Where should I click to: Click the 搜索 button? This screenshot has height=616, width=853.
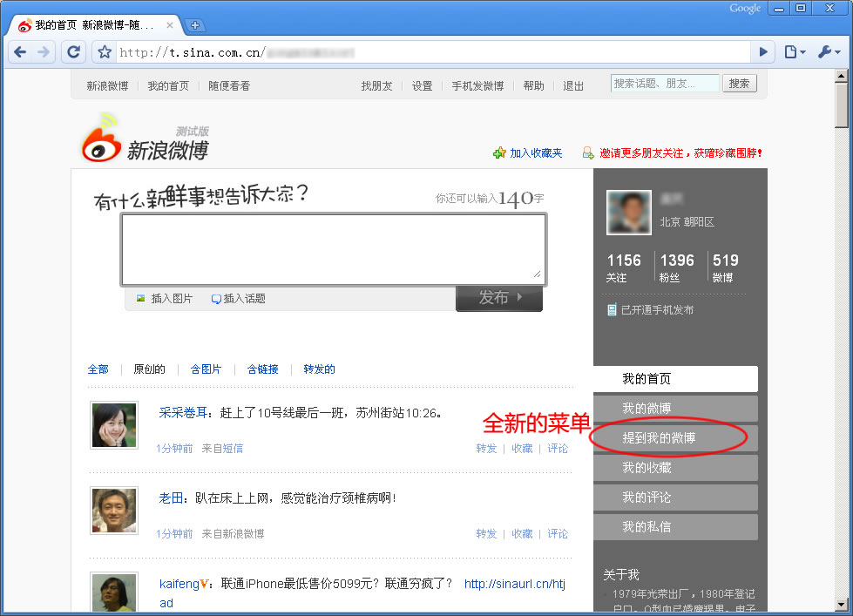click(x=740, y=84)
